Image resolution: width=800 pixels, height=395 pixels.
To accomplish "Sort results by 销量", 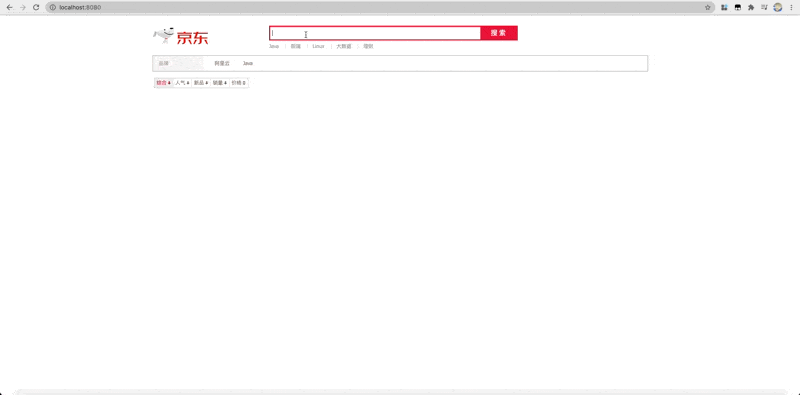I will 220,83.
